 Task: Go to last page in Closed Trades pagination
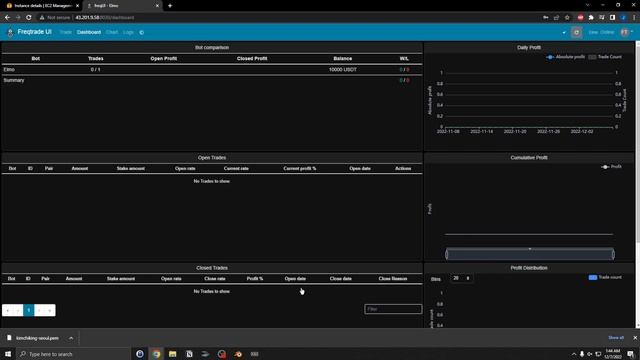point(50,310)
